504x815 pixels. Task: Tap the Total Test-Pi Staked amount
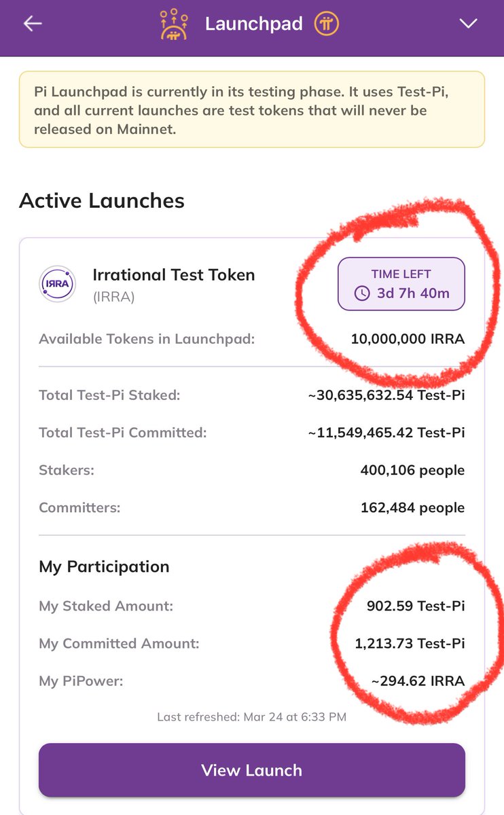click(x=386, y=395)
